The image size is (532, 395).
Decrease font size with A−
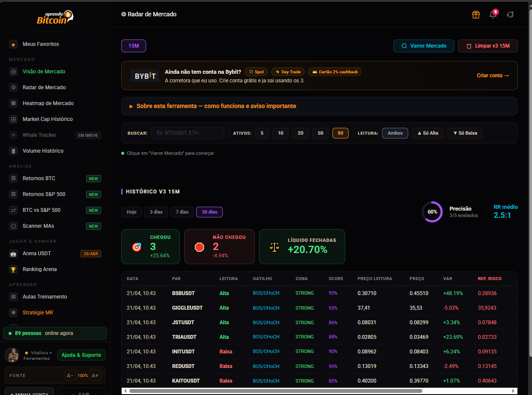pyautogui.click(x=70, y=375)
